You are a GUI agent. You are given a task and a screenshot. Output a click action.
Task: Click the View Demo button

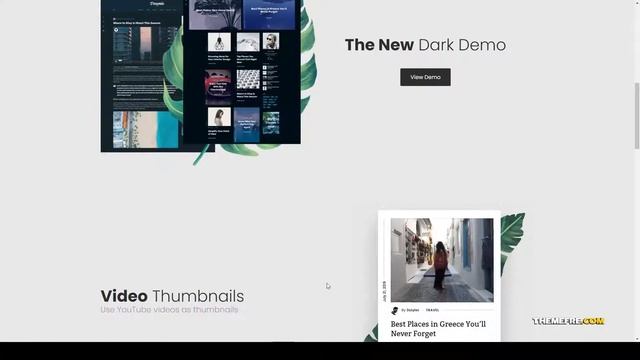coord(425,77)
